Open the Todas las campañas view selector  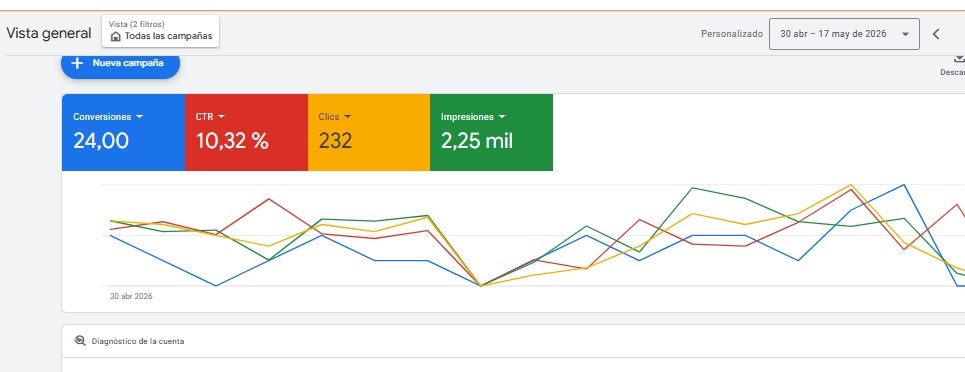pyautogui.click(x=161, y=31)
